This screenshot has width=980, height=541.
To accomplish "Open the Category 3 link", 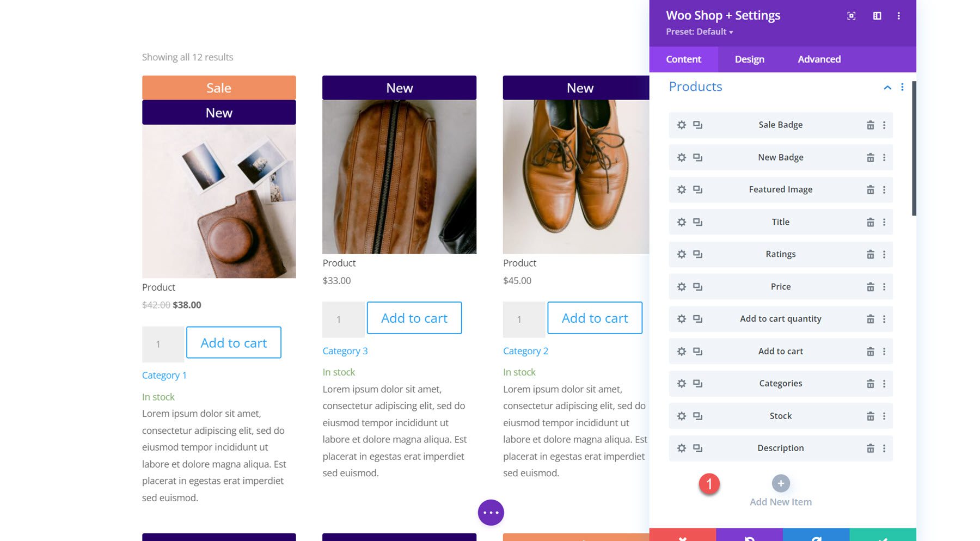I will click(x=345, y=351).
